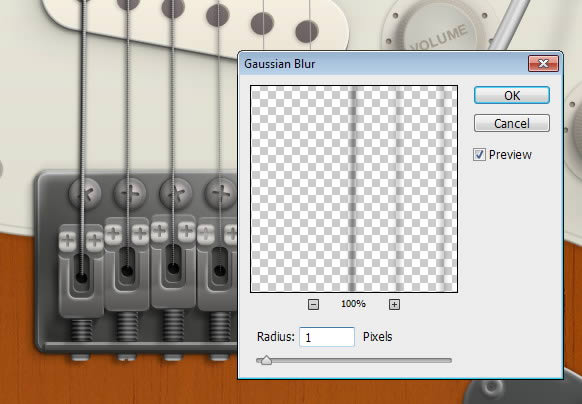Confirm the blur by clicking OK
This screenshot has width=582, height=404.
(512, 95)
